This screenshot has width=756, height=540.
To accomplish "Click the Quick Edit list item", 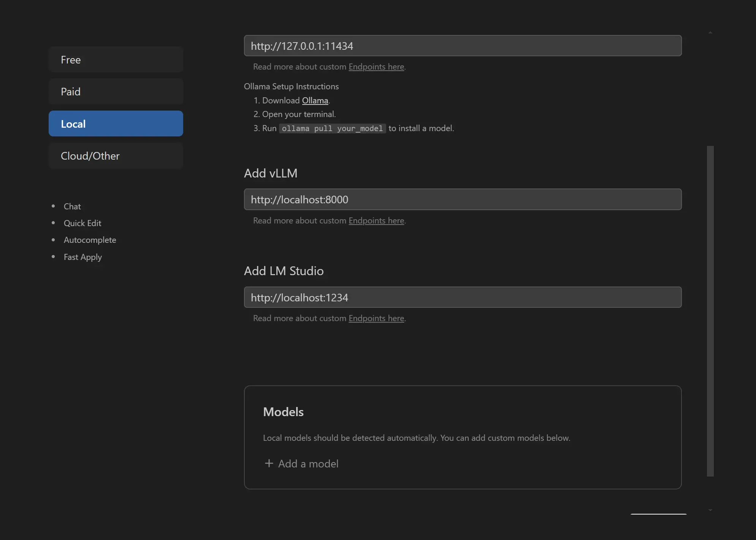I will (82, 223).
